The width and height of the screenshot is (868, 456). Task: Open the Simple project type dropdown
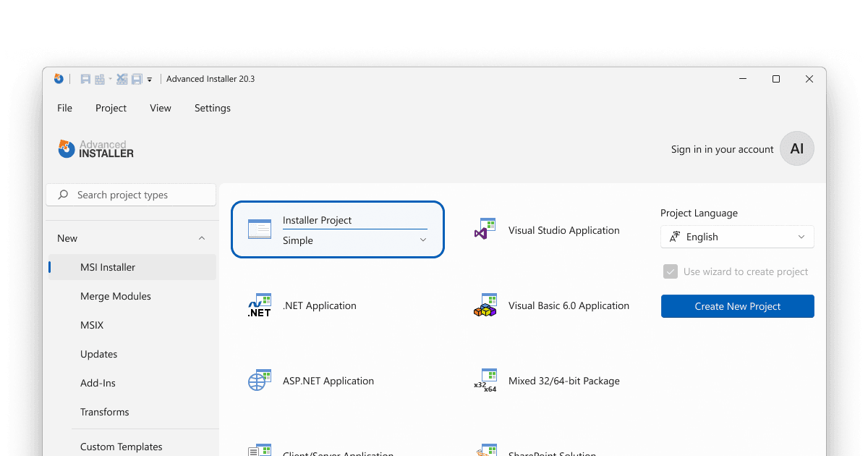[354, 240]
